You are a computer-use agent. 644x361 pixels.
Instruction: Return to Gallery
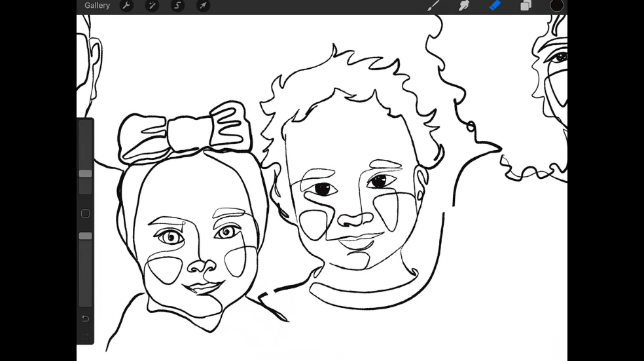pos(97,6)
